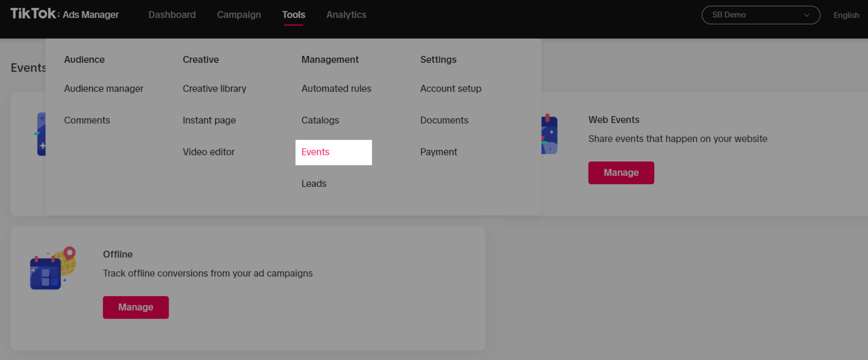Click the Settings column heading

(438, 60)
